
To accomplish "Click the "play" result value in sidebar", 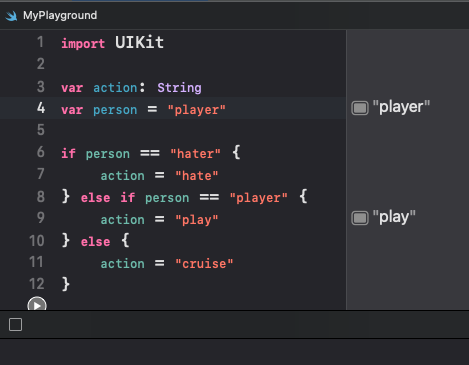I will pyautogui.click(x=394, y=217).
